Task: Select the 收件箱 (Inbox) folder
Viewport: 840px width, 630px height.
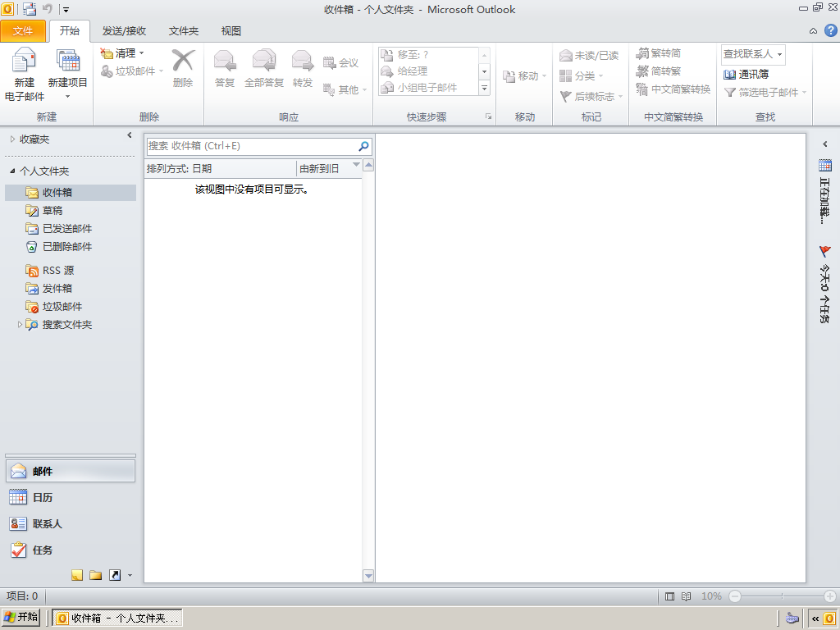Action: [x=71, y=192]
